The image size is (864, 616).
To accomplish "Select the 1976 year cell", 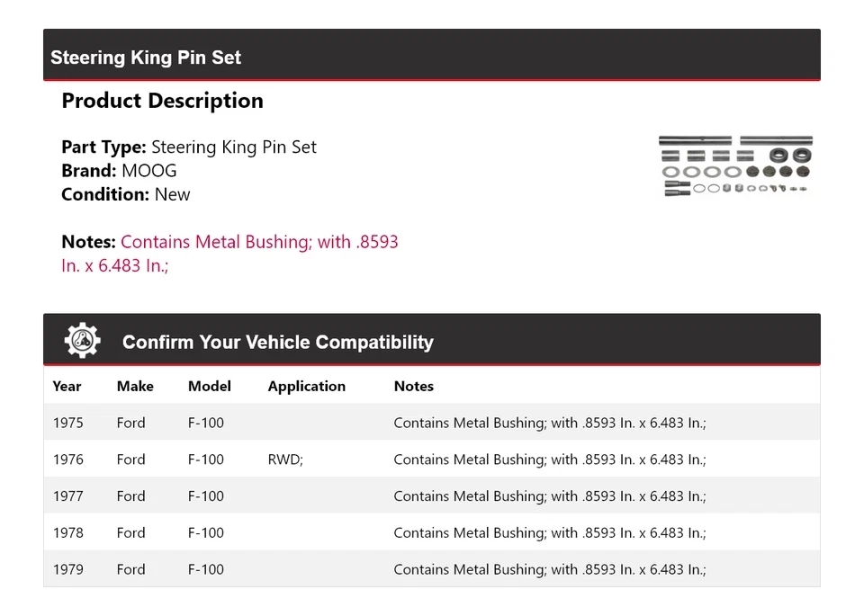I will tap(67, 460).
